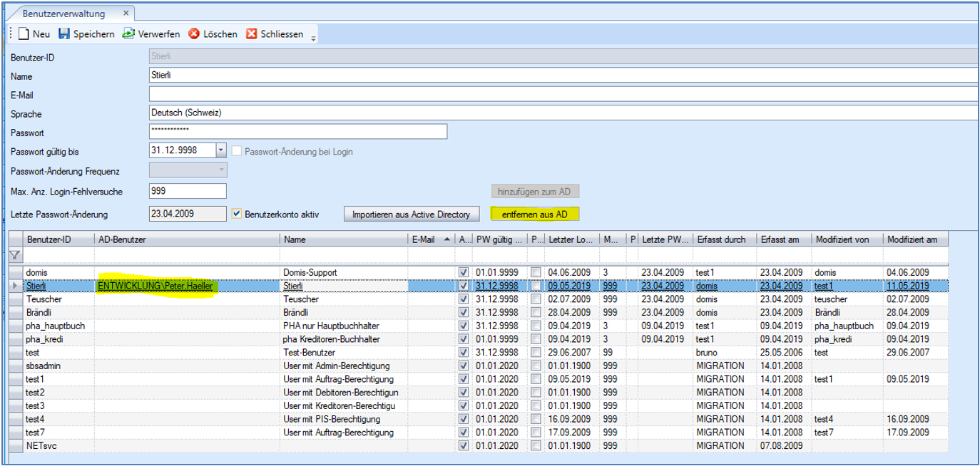Click the red Löschen delete icon
This screenshot has width=980, height=466.
(194, 34)
